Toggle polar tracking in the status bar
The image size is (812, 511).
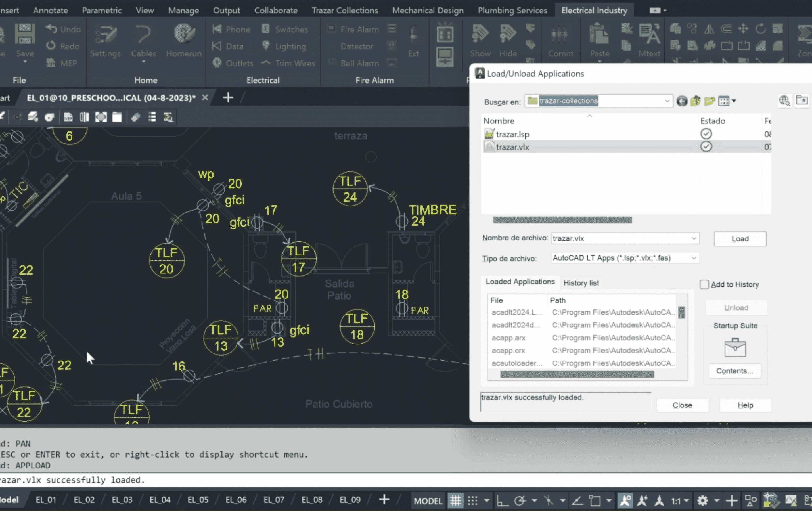click(520, 500)
